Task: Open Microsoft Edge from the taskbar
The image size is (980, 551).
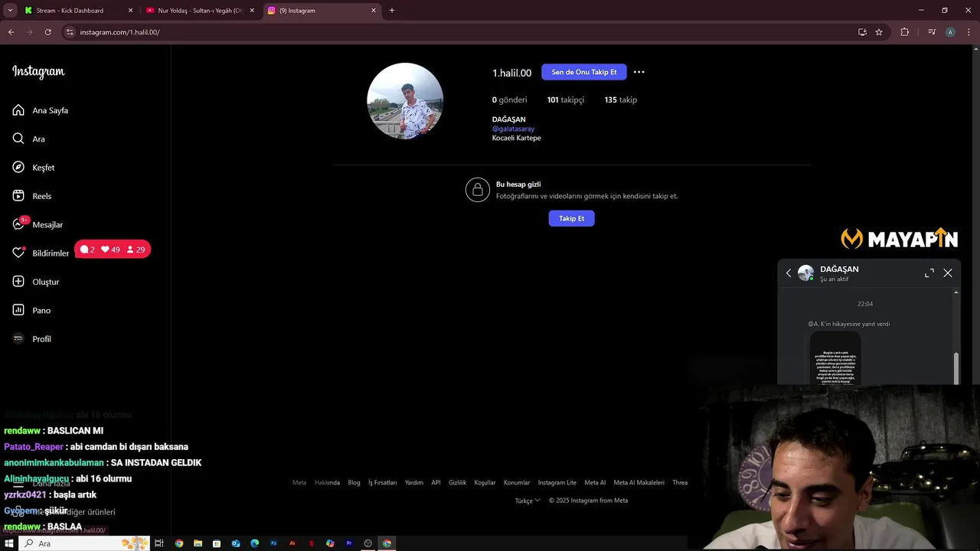Action: point(254,543)
